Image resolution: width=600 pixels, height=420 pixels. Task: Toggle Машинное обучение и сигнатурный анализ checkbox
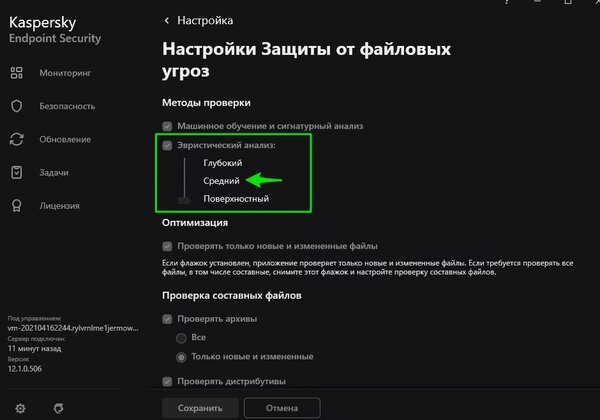(x=167, y=126)
